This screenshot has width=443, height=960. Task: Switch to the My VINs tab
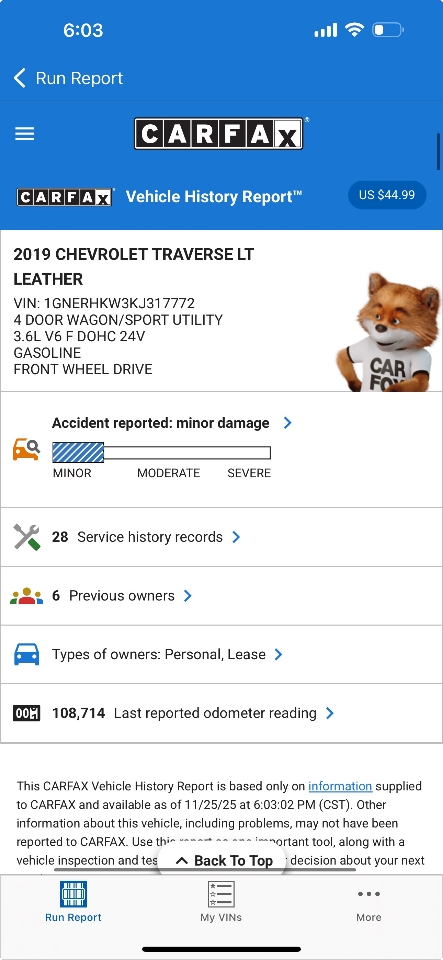tap(221, 902)
